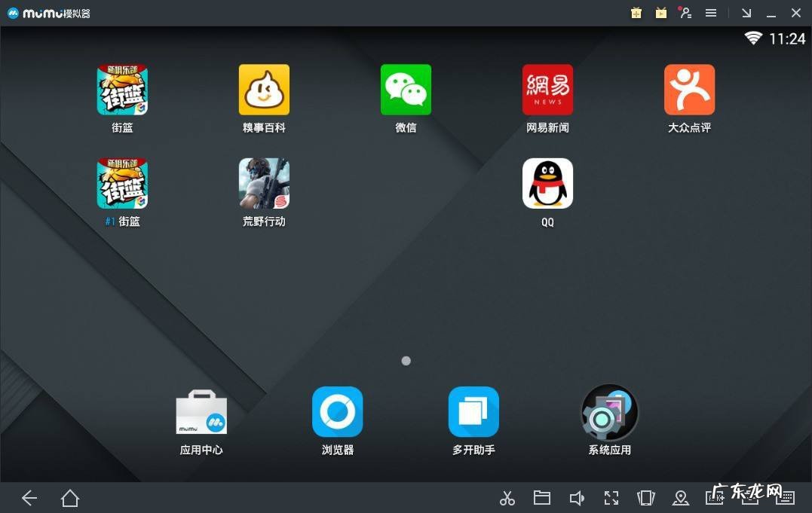The image size is (812, 513).
Task: Launch 大众点评
Action: pyautogui.click(x=689, y=90)
